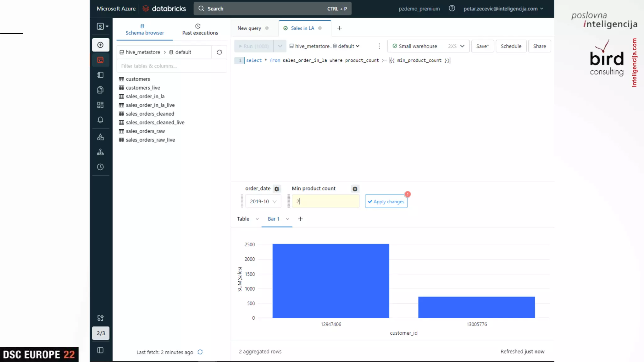Click the Schedule button

point(511,46)
